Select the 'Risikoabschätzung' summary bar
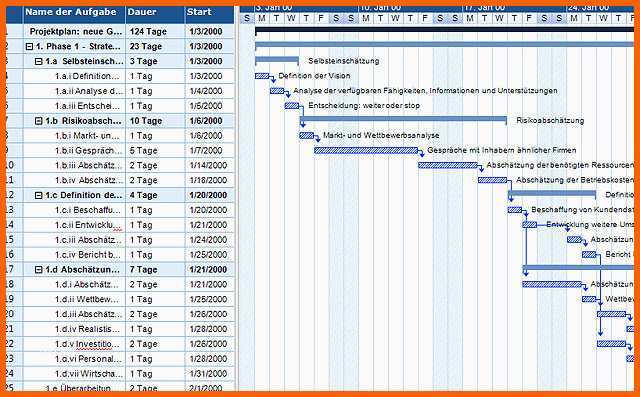The height and width of the screenshot is (397, 640). (403, 120)
